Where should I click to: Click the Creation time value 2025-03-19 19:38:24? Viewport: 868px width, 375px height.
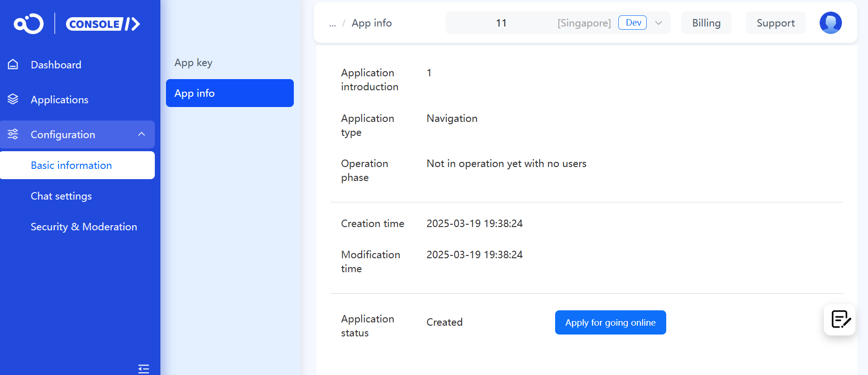pyautogui.click(x=475, y=223)
